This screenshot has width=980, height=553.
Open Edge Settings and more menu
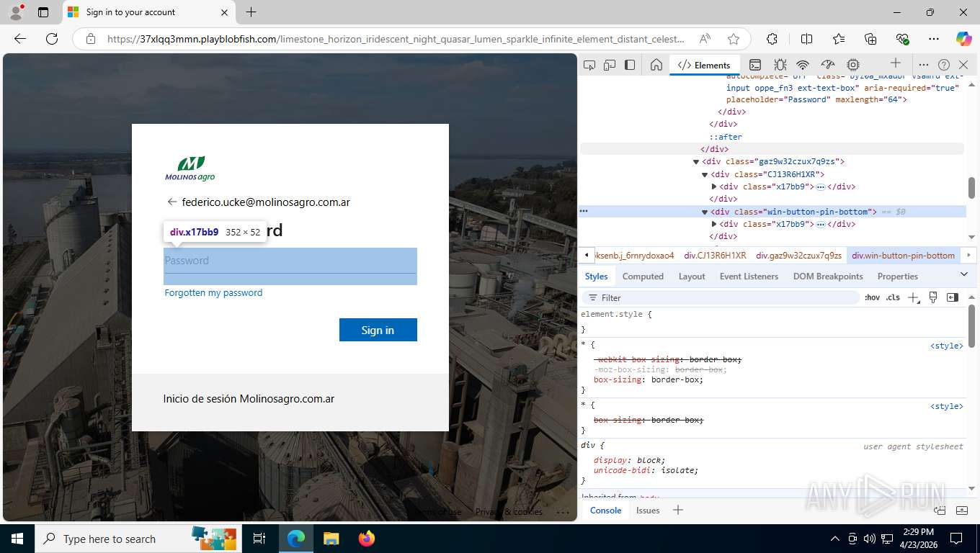(x=934, y=39)
